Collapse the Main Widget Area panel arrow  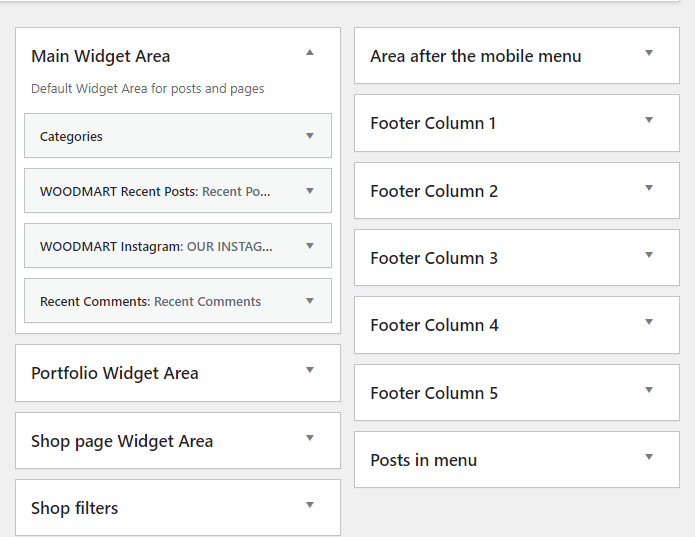(310, 52)
